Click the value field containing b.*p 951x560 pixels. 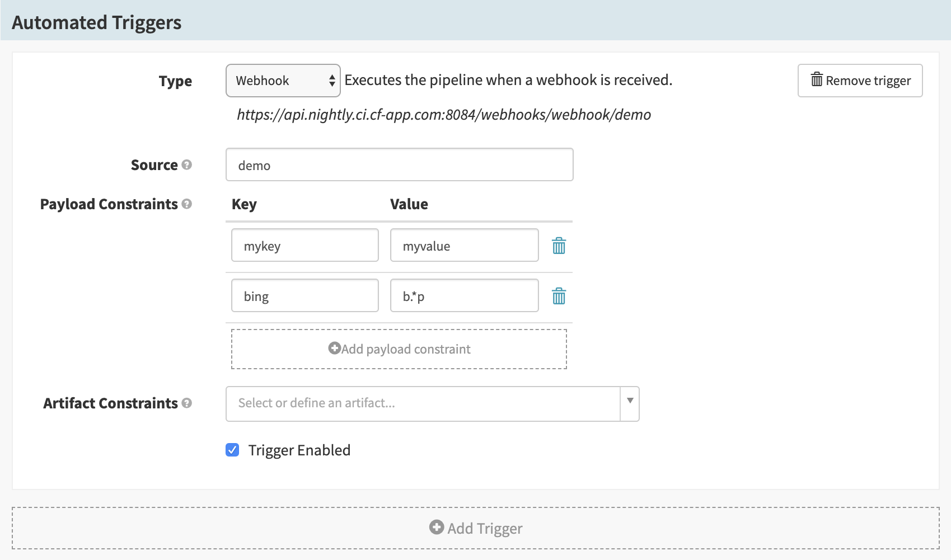click(464, 296)
